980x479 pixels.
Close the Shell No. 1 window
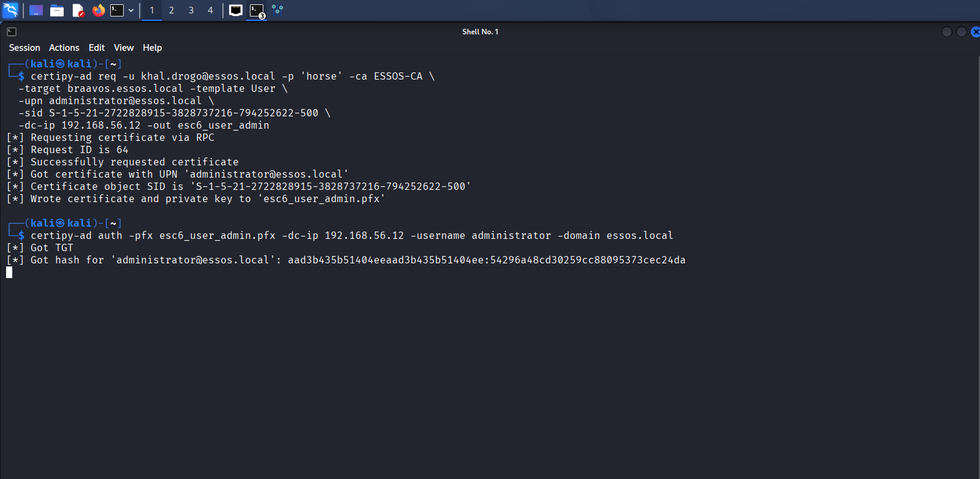click(976, 32)
